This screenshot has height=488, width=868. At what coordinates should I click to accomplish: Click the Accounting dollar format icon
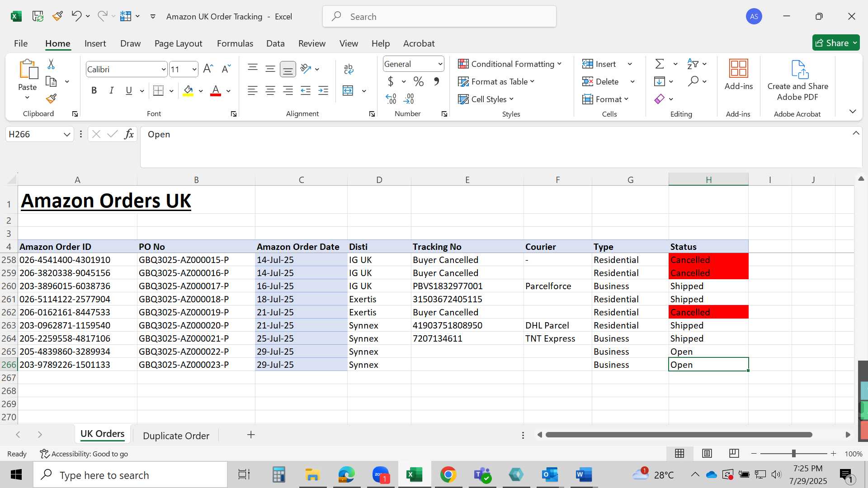point(391,82)
